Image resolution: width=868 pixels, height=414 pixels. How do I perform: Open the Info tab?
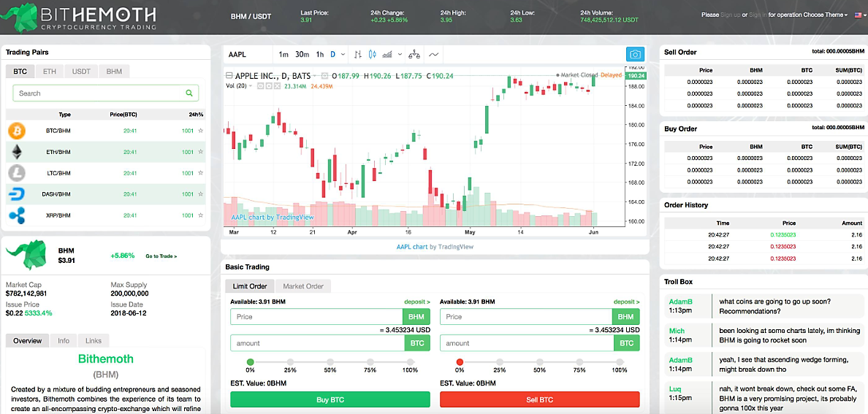click(x=64, y=340)
